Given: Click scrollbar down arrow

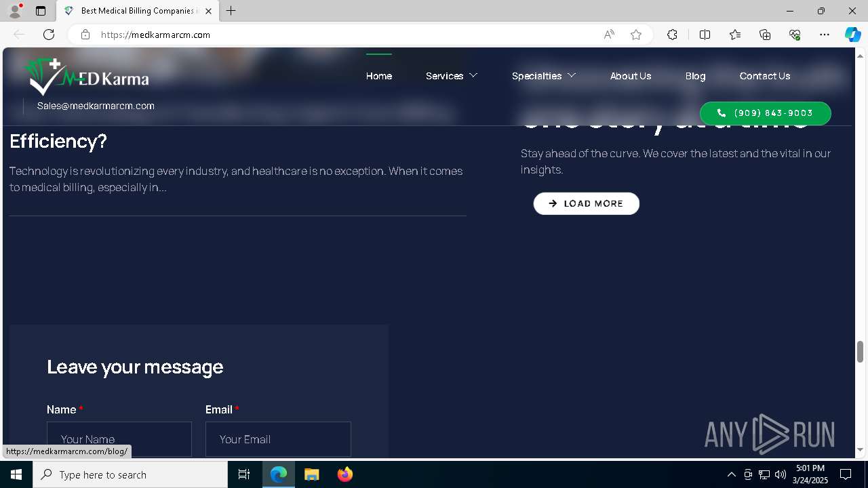Looking at the screenshot, I should (x=861, y=449).
